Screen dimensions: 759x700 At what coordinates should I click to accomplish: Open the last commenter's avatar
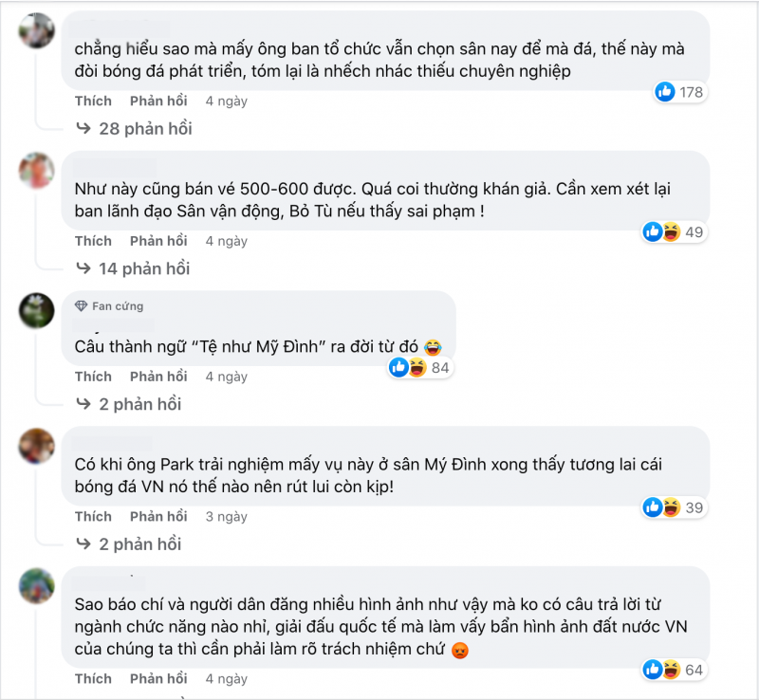click(36, 585)
